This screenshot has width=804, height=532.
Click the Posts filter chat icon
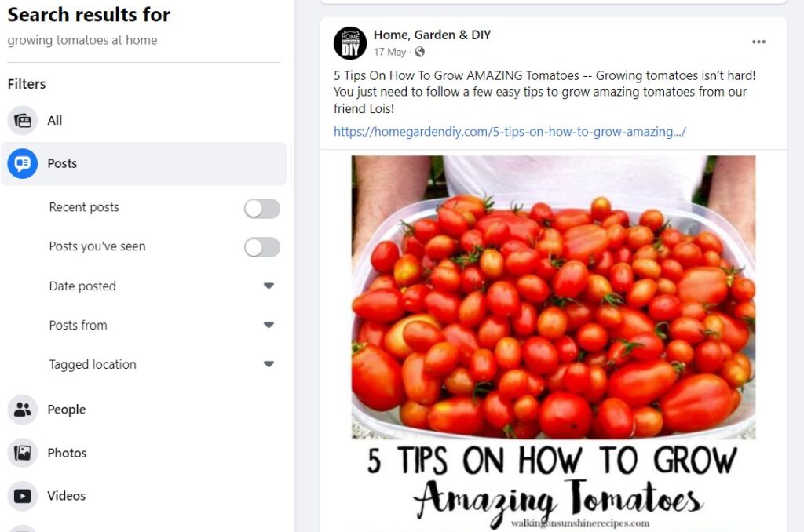pyautogui.click(x=23, y=163)
